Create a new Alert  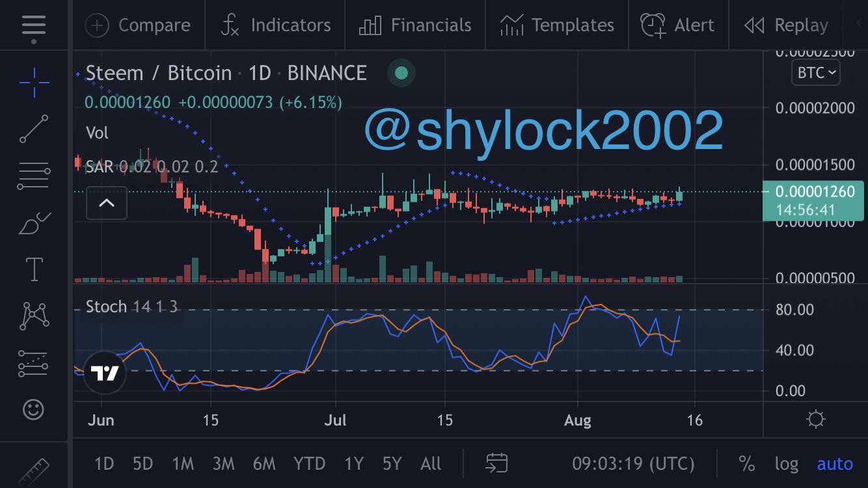(678, 25)
